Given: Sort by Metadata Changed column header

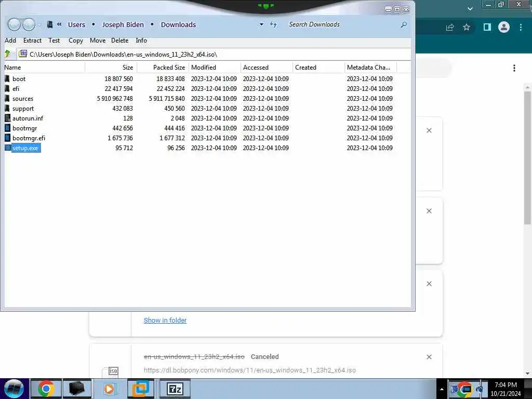Looking at the screenshot, I should (370, 67).
